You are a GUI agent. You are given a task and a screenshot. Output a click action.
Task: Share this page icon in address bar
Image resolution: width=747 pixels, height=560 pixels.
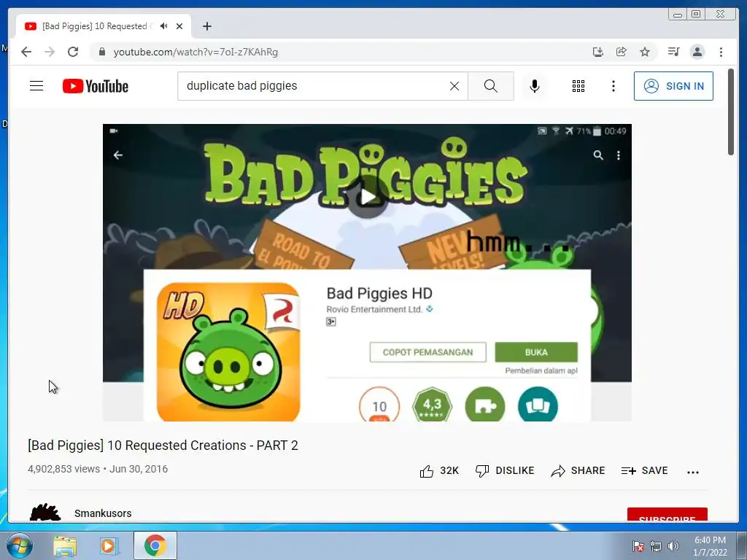tap(622, 52)
